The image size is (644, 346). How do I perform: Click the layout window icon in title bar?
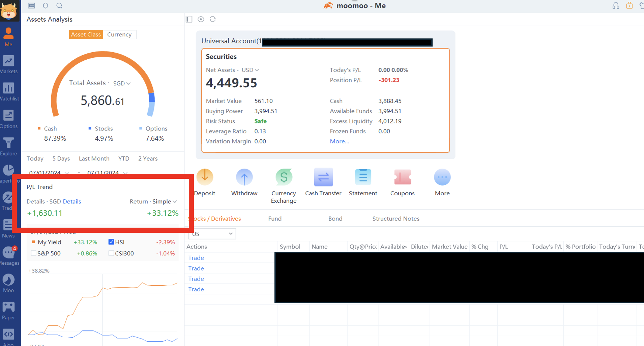coord(32,5)
